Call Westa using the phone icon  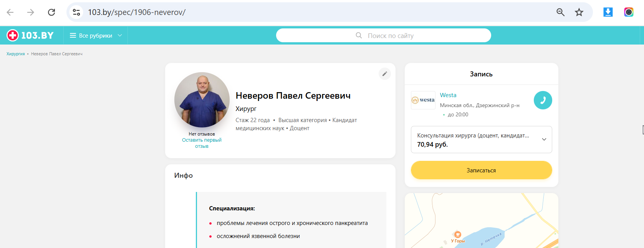[543, 100]
